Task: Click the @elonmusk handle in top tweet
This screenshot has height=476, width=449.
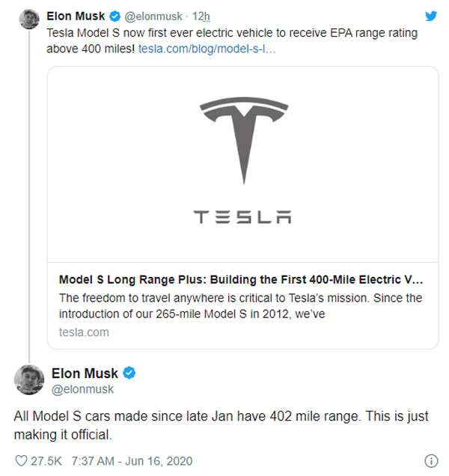Action: coord(153,16)
